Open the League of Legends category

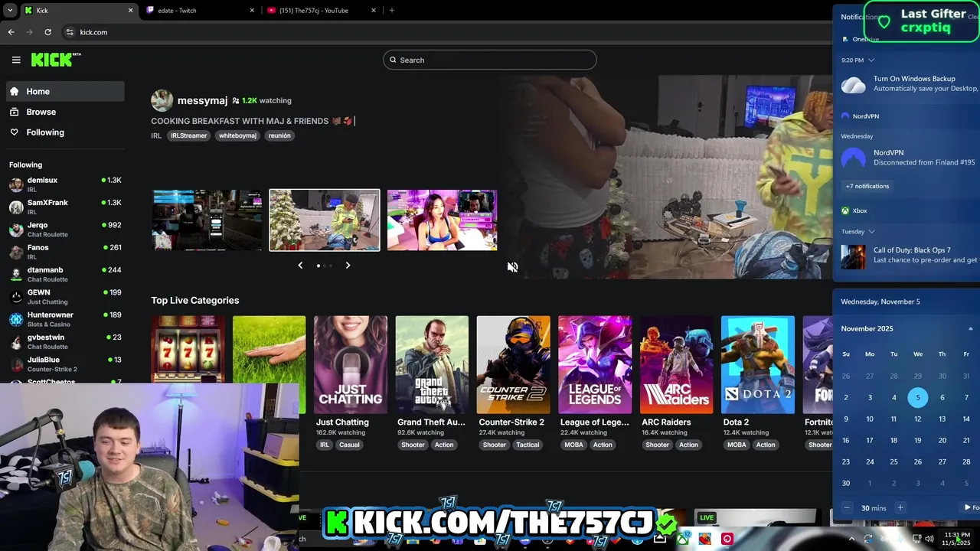595,364
